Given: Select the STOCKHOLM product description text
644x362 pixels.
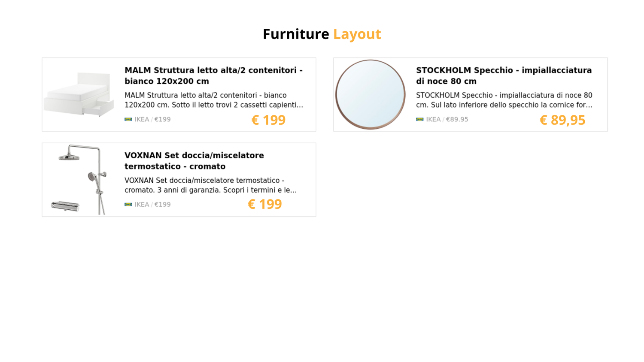Looking at the screenshot, I should click(504, 100).
